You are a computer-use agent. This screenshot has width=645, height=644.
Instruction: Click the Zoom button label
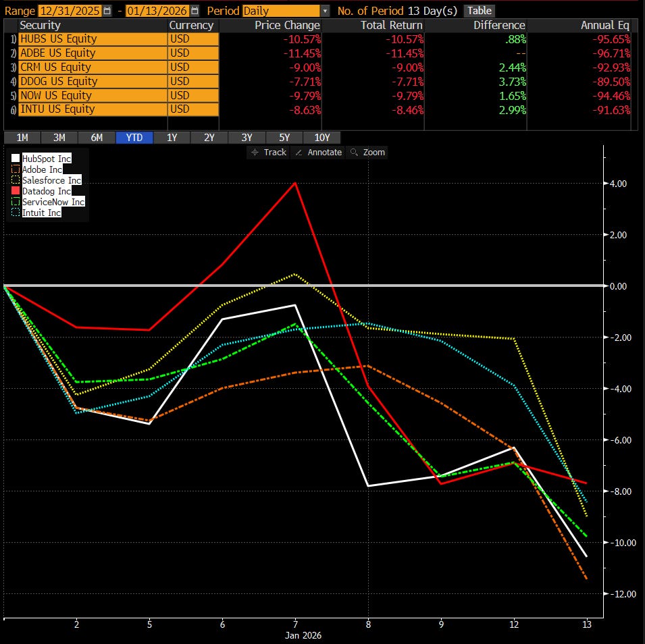tap(374, 153)
